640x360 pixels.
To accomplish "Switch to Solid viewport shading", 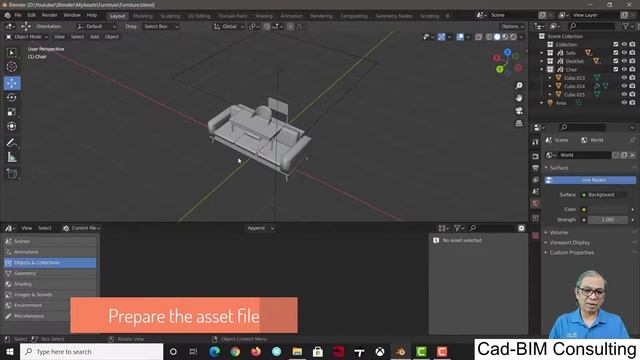I will [497, 37].
